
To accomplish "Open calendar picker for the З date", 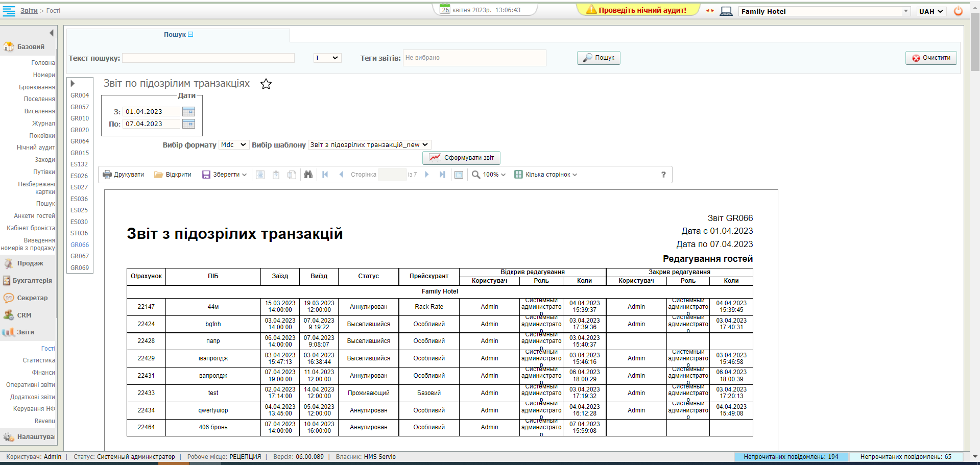I will (x=188, y=112).
